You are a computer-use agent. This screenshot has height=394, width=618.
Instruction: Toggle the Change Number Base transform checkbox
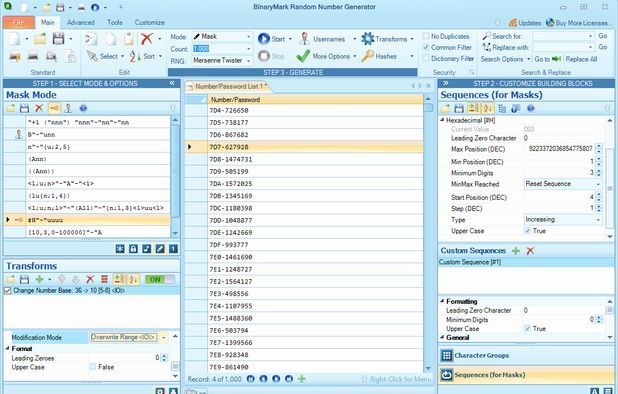pyautogui.click(x=7, y=291)
